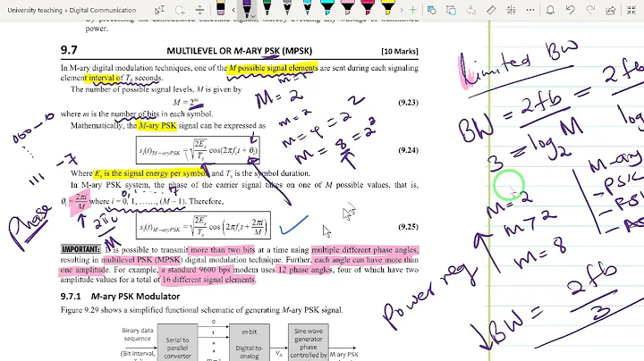
Task: Select the Eraser tool
Action: click(x=221, y=8)
